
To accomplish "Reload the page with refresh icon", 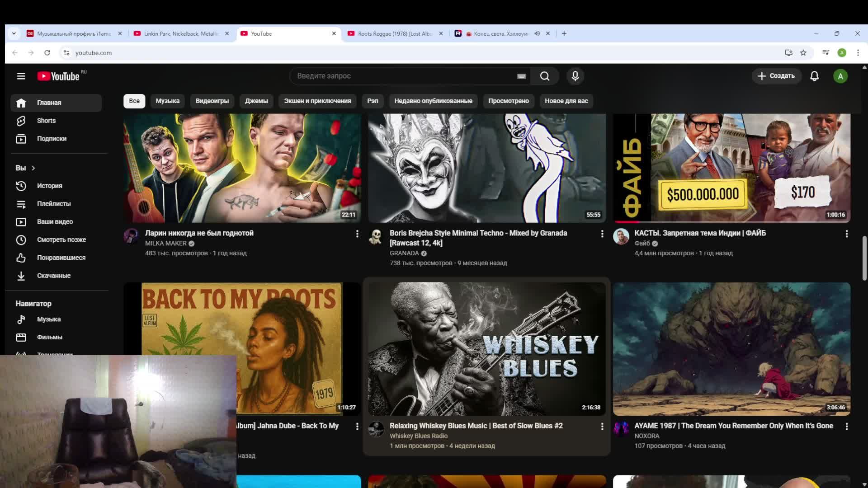I will [x=47, y=52].
